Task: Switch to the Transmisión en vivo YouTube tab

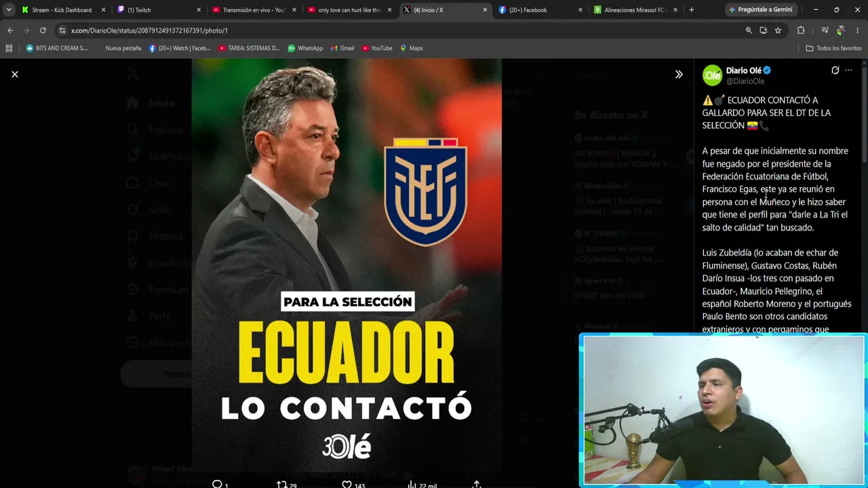Action: pyautogui.click(x=254, y=10)
